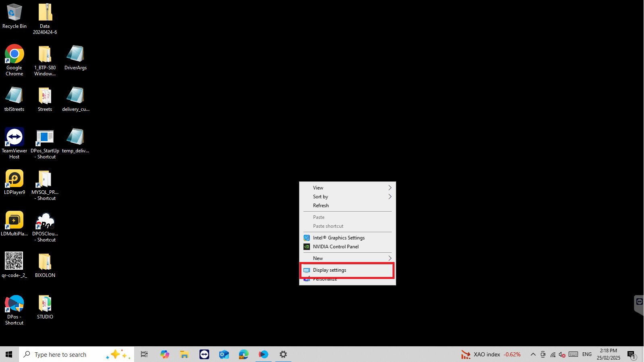Select the DPos_StartUp shortcut icon

pos(45,143)
